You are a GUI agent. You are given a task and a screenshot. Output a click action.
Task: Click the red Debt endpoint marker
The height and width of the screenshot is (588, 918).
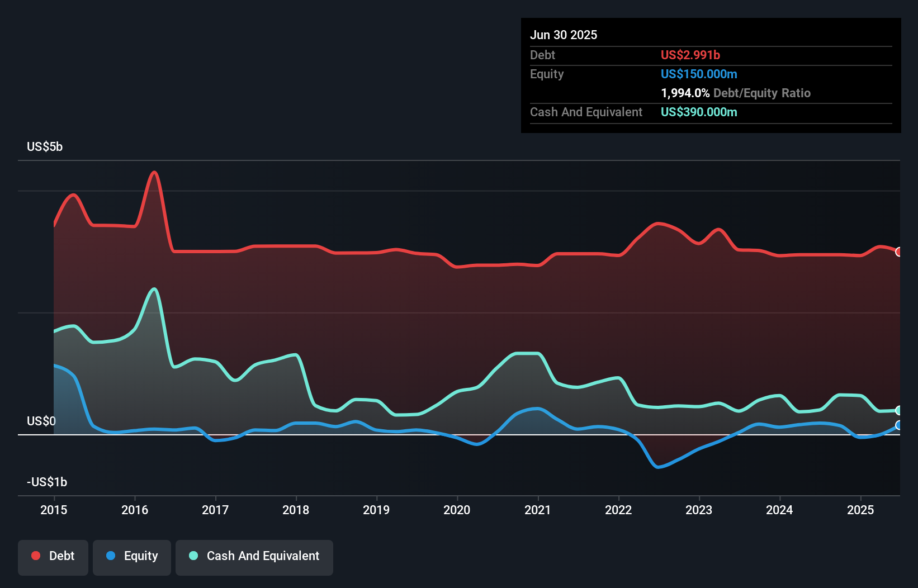[x=898, y=252]
